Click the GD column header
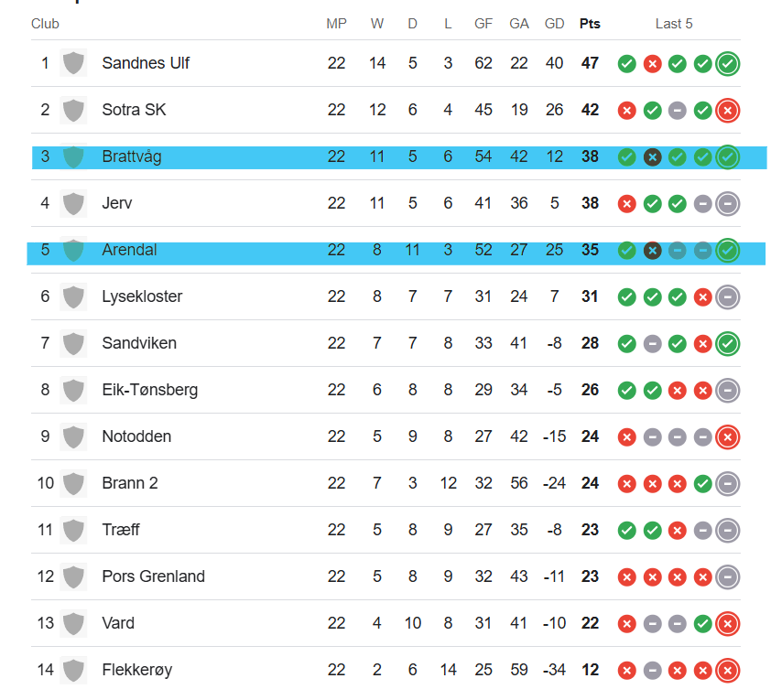The width and height of the screenshot is (771, 700). [x=554, y=24]
